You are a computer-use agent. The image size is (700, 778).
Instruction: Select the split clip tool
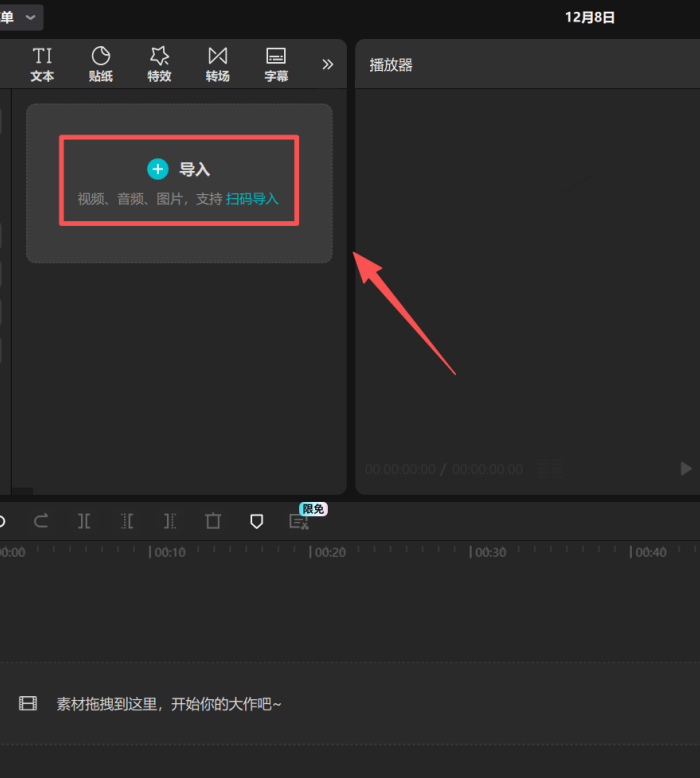click(x=84, y=521)
